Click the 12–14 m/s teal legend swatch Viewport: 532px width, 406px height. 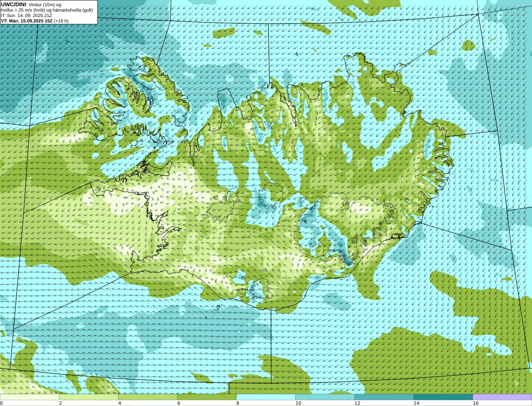[x=384, y=397]
